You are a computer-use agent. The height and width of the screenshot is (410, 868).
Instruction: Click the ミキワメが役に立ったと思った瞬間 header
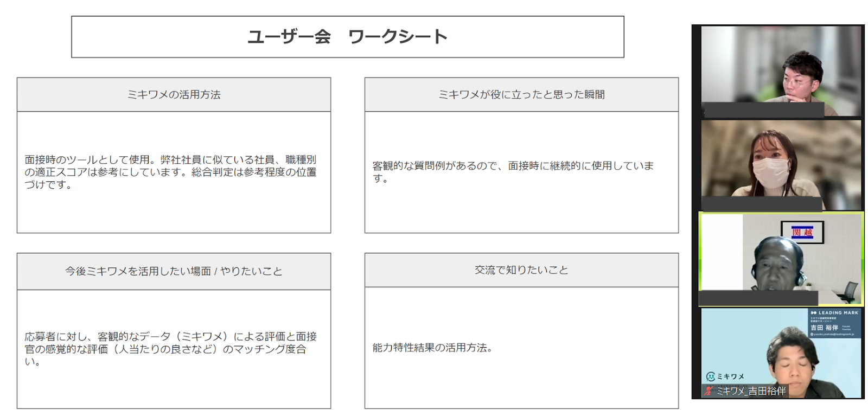521,95
